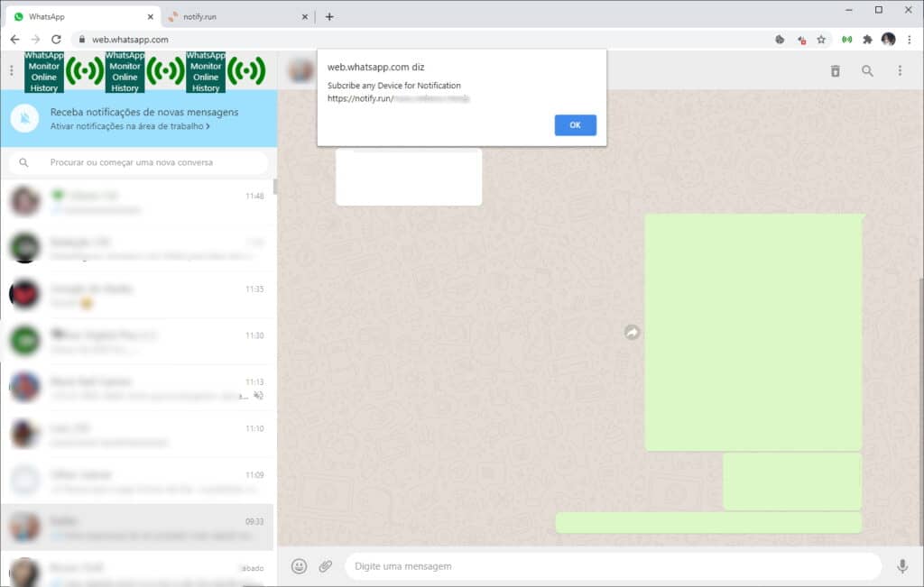The image size is (924, 587).
Task: Open the emoji picker
Action: 300,566
